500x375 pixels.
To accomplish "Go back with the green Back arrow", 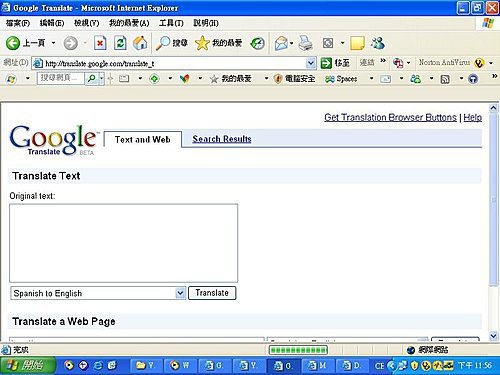I will [x=13, y=43].
